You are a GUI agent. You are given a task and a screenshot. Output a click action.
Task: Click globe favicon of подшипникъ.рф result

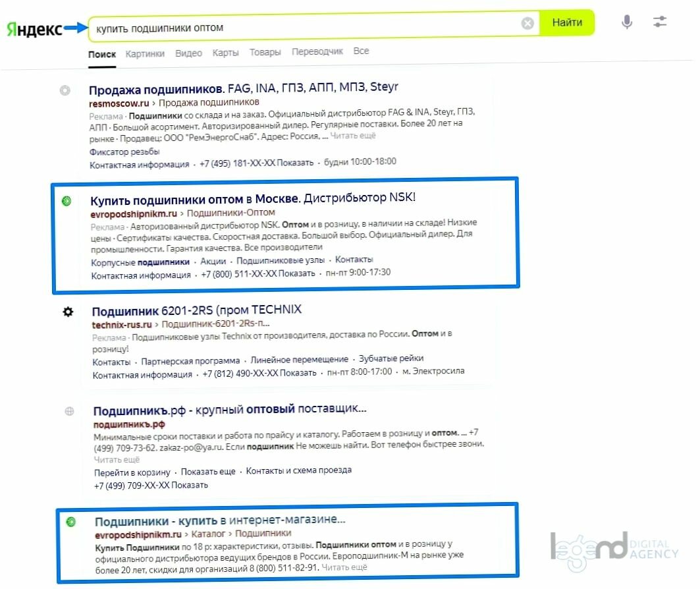(69, 411)
